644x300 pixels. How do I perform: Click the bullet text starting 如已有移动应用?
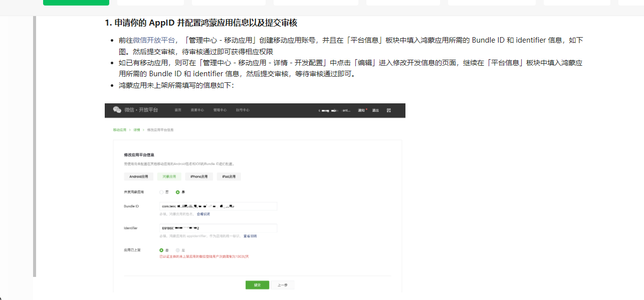coord(350,68)
